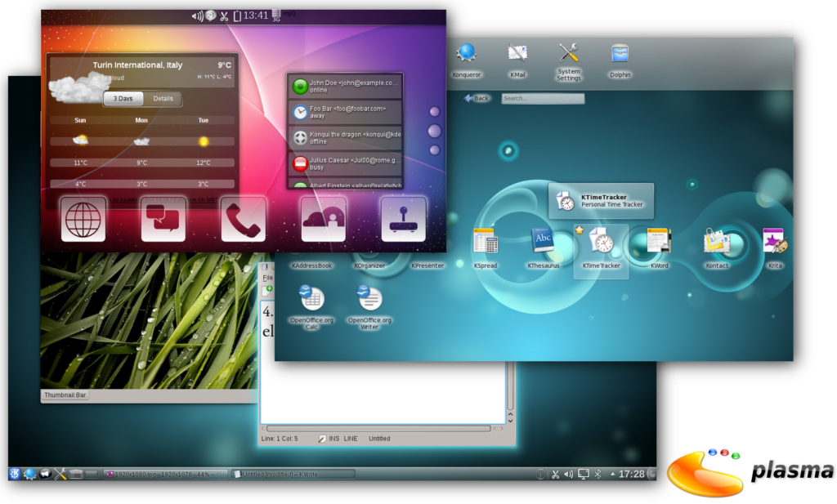Select contact John Doe online
Screen dimensions: 837x504
345,86
